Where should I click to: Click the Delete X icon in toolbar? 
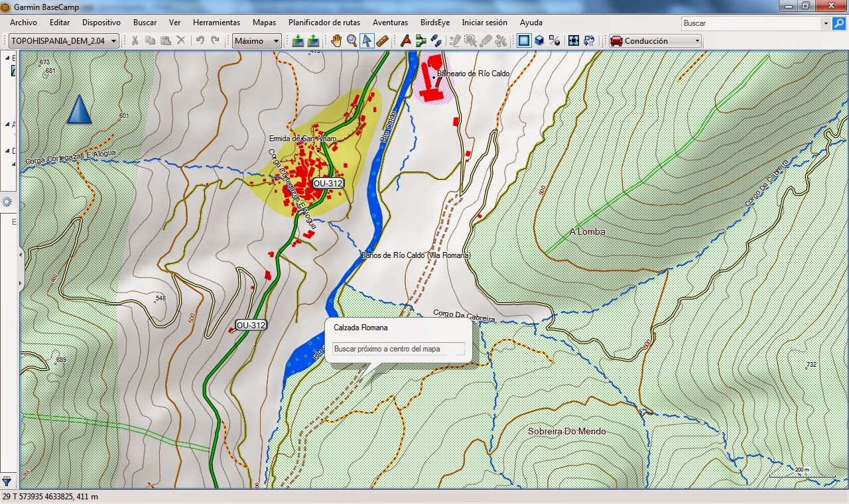(x=180, y=41)
